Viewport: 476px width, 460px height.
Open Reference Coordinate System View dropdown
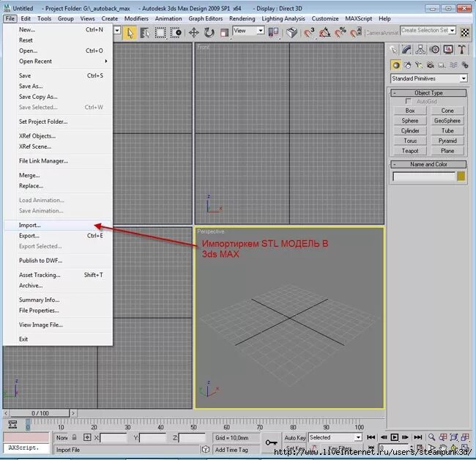coord(248,31)
